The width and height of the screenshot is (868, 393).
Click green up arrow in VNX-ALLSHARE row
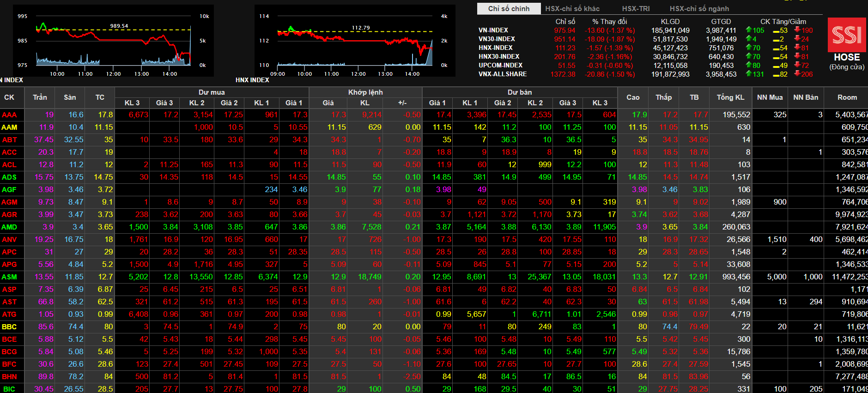click(749, 74)
